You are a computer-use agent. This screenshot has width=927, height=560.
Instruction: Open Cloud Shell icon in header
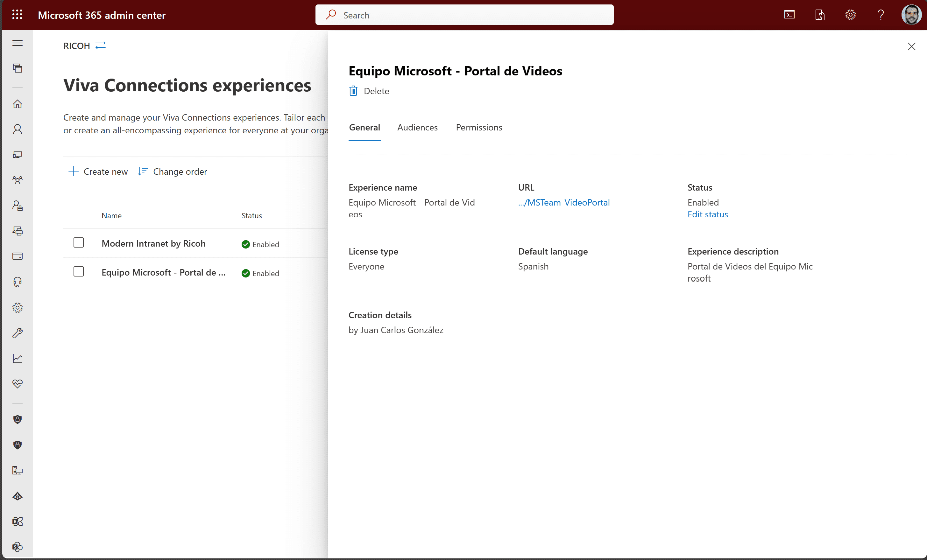789,15
